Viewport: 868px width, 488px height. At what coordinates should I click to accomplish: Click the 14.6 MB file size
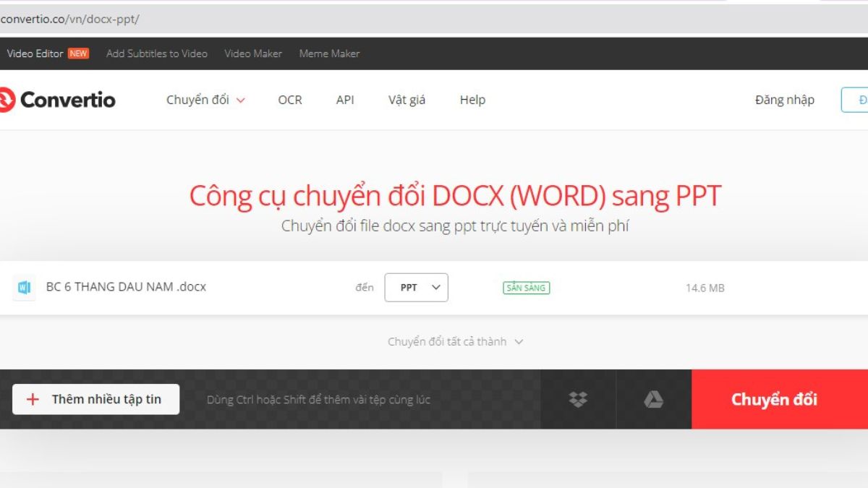click(705, 288)
